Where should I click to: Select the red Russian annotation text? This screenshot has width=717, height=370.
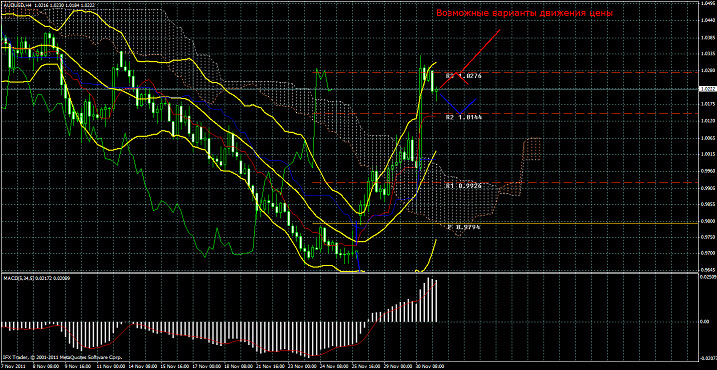pos(524,13)
